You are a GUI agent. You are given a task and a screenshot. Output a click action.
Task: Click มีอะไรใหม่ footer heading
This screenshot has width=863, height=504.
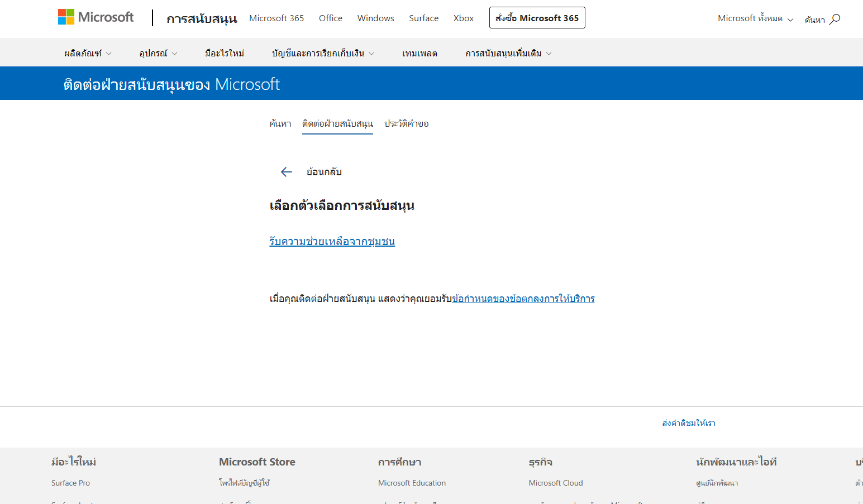[74, 462]
